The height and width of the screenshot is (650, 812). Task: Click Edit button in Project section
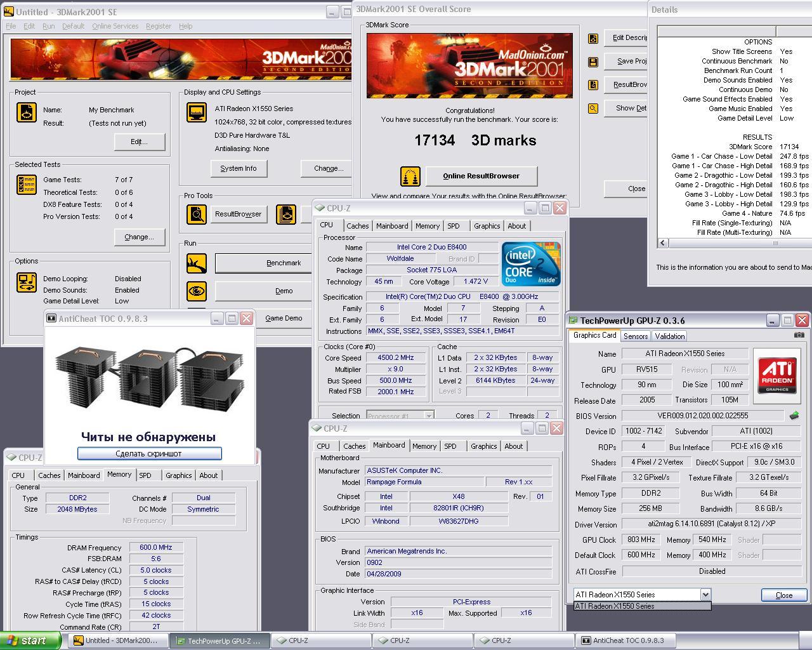click(x=139, y=142)
